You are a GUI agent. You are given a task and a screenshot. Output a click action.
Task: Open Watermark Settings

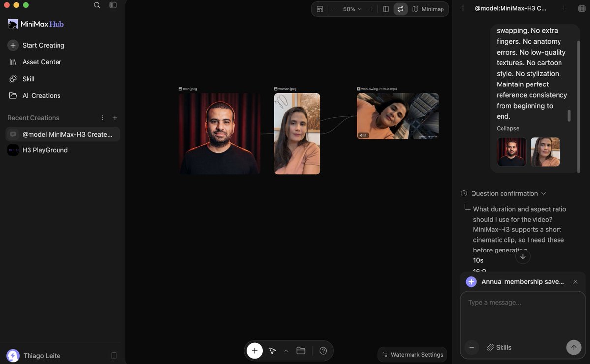click(x=413, y=355)
